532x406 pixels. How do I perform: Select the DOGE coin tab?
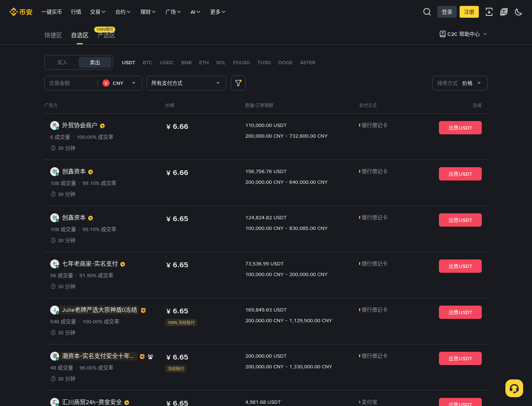285,62
